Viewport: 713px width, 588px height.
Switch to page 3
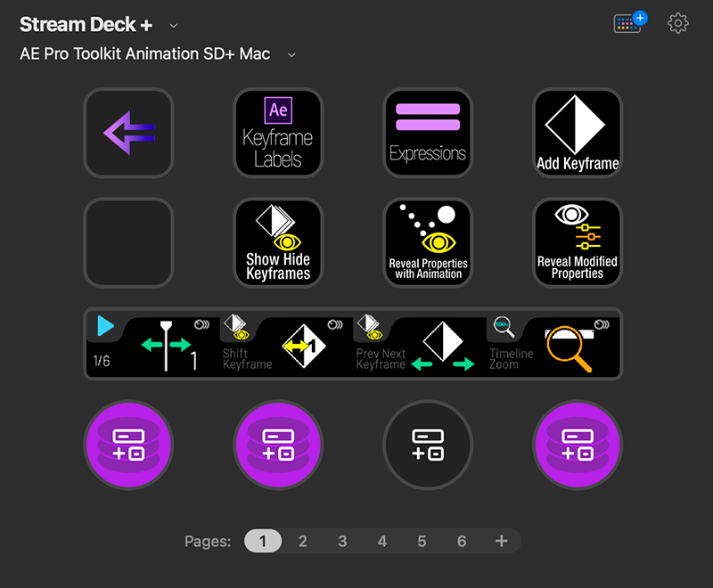342,541
